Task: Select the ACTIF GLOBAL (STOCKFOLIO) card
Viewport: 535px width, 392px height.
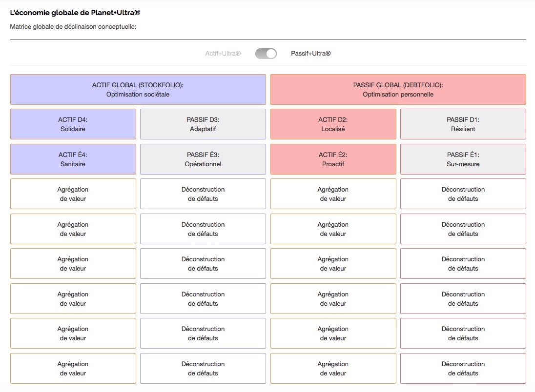Action: tap(138, 90)
